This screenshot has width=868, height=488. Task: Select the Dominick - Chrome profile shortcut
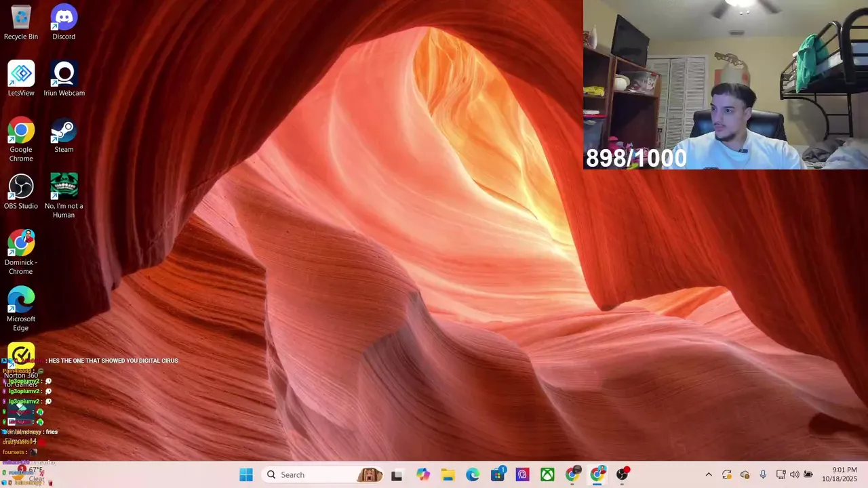(x=21, y=253)
